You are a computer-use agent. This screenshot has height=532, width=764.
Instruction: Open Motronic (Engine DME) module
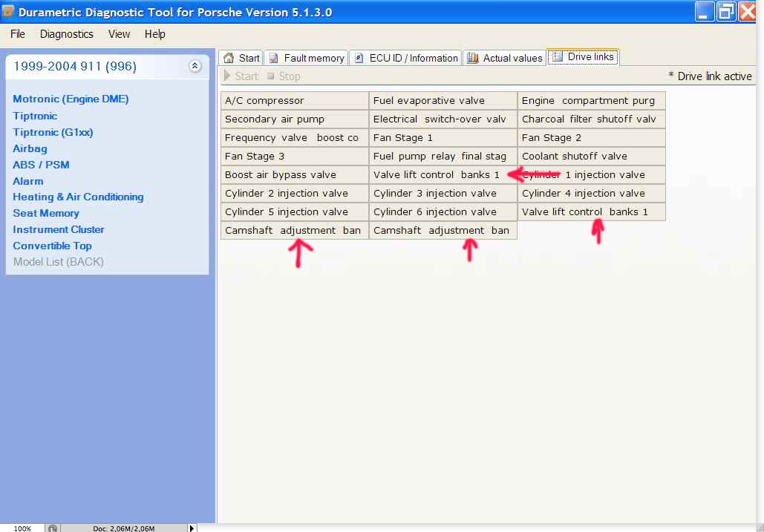pyautogui.click(x=71, y=99)
